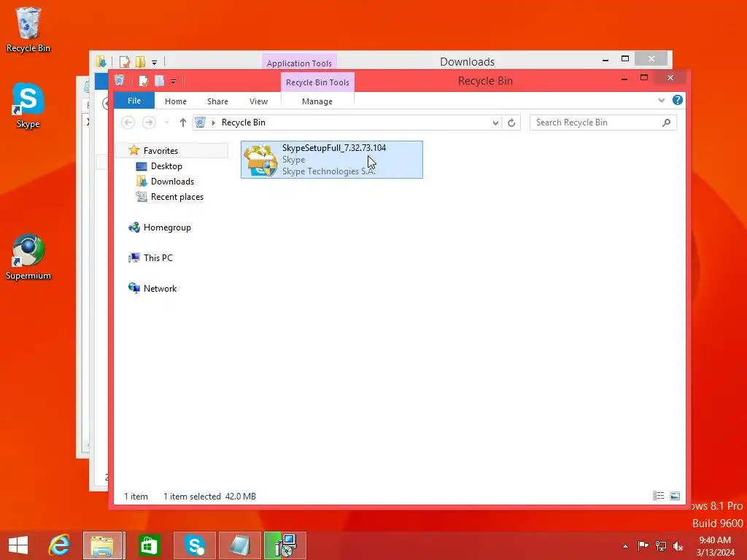Go up one level with Up arrow
Image resolution: width=747 pixels, height=560 pixels.
coord(182,122)
